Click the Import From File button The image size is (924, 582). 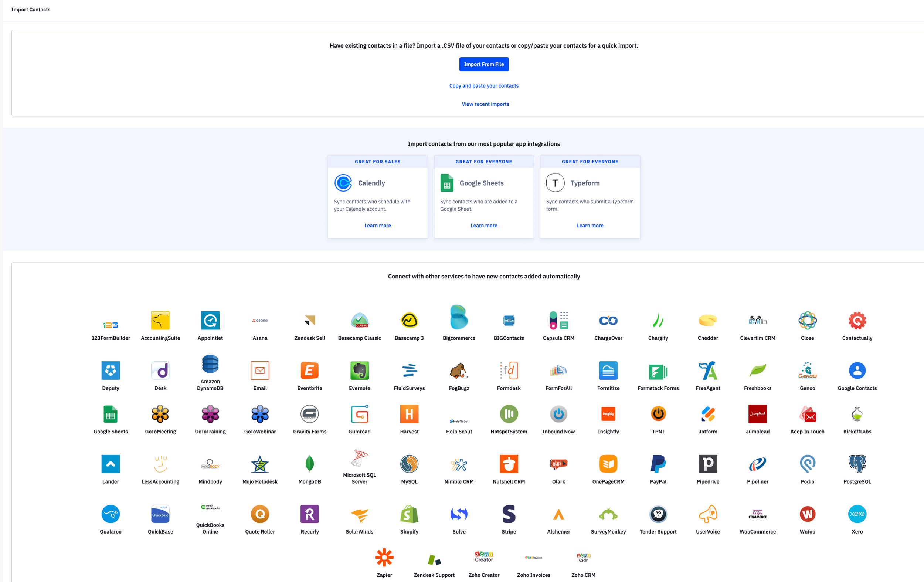click(483, 64)
